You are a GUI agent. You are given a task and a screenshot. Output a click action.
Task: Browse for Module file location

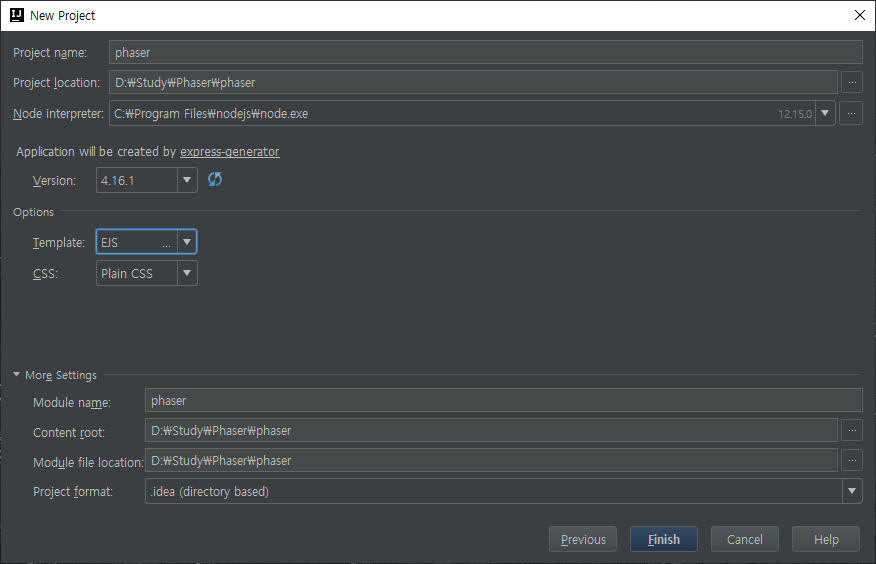[852, 461]
